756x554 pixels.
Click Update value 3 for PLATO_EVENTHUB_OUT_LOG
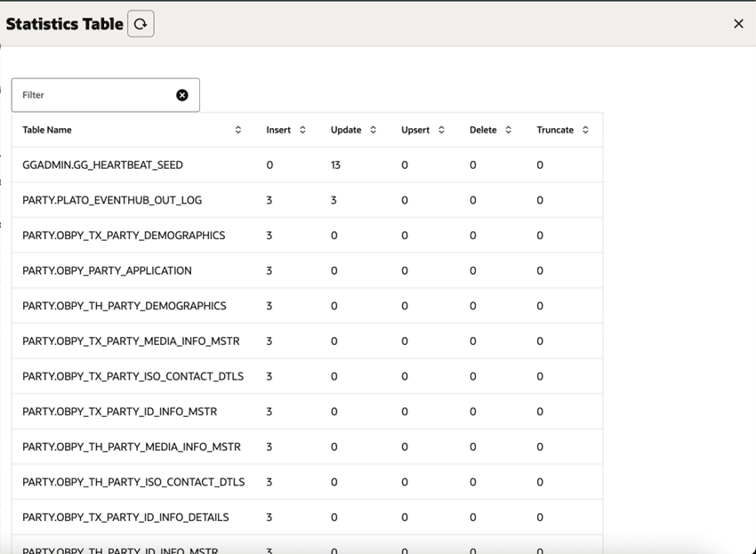coord(334,200)
